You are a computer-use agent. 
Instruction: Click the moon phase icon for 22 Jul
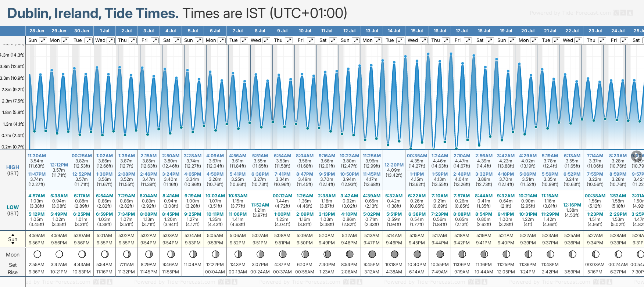coord(572,254)
